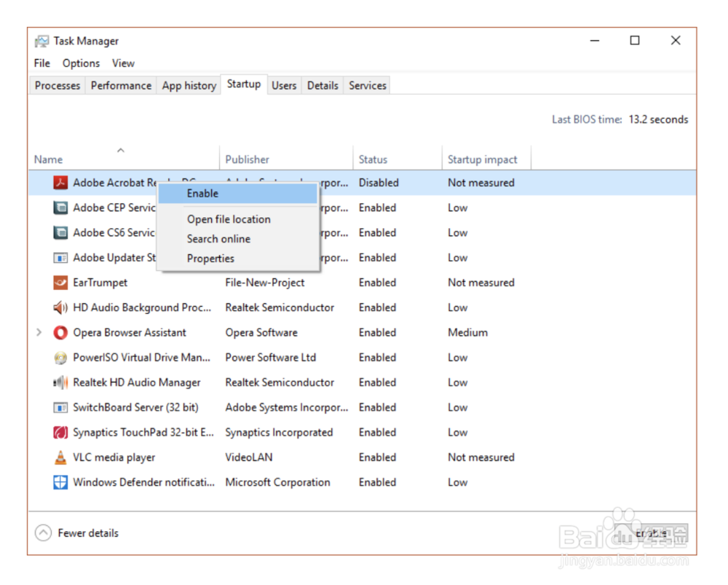Click the Fewer details link

click(x=88, y=533)
